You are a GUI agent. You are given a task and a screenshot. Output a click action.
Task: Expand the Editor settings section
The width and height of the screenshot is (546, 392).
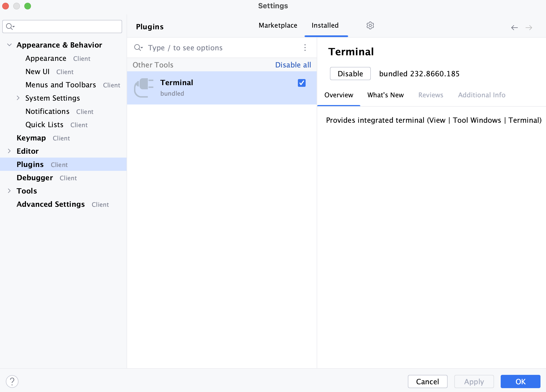point(9,151)
